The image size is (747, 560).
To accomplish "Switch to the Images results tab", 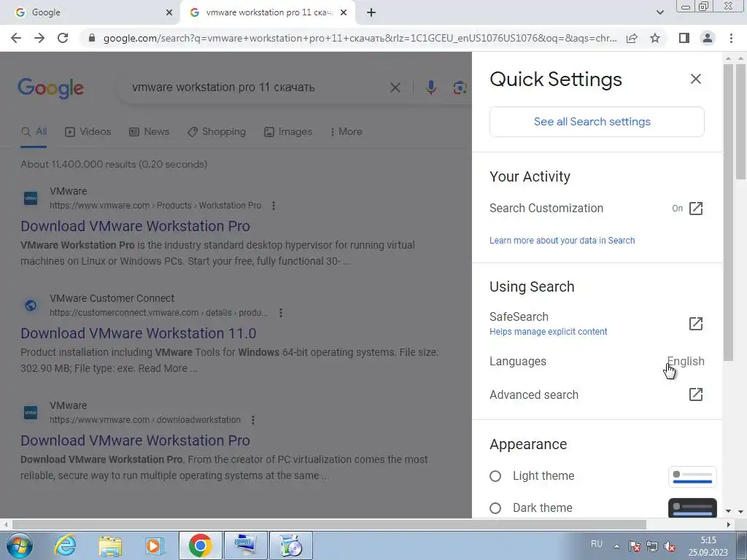I will click(x=287, y=132).
